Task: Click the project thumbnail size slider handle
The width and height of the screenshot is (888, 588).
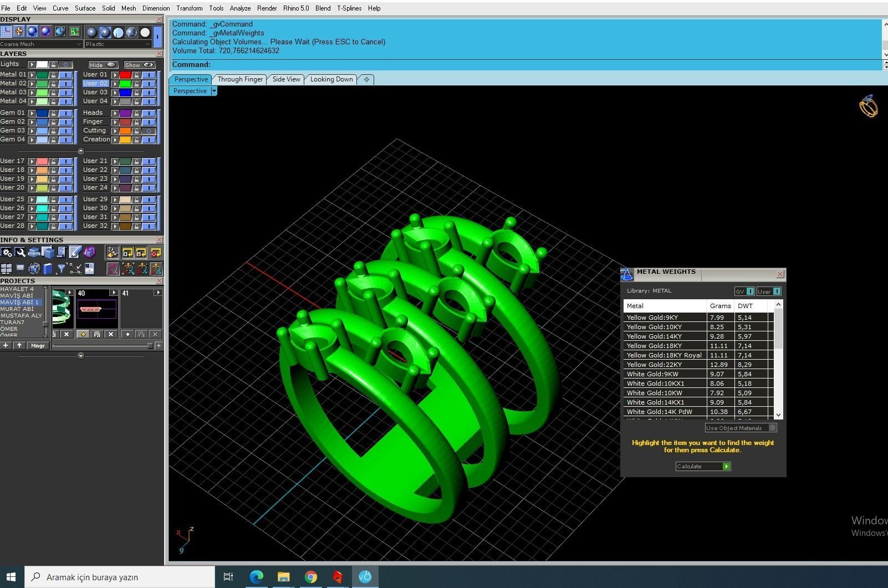Action: (x=150, y=346)
